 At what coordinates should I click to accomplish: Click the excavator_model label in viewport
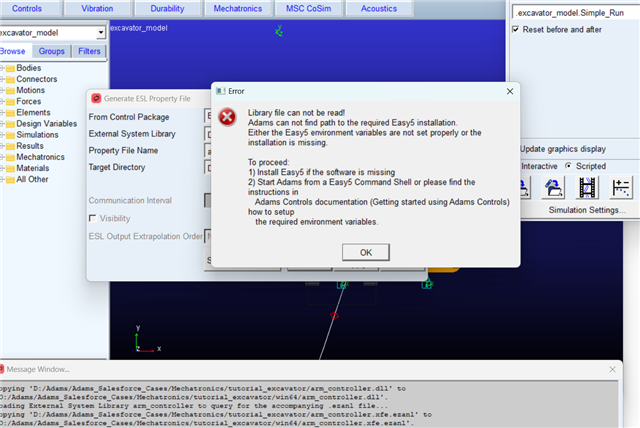tap(139, 28)
